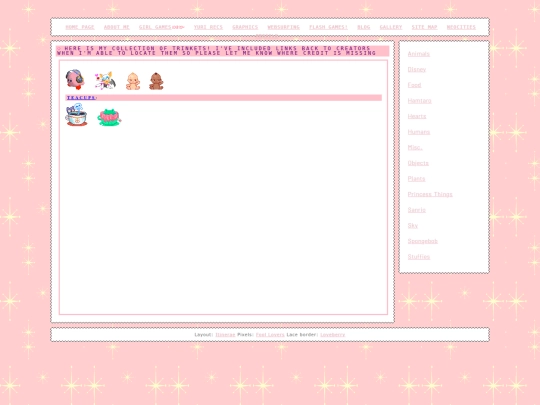Open the ABOUT ME page
Screen dimensions: 540x405
117,27
